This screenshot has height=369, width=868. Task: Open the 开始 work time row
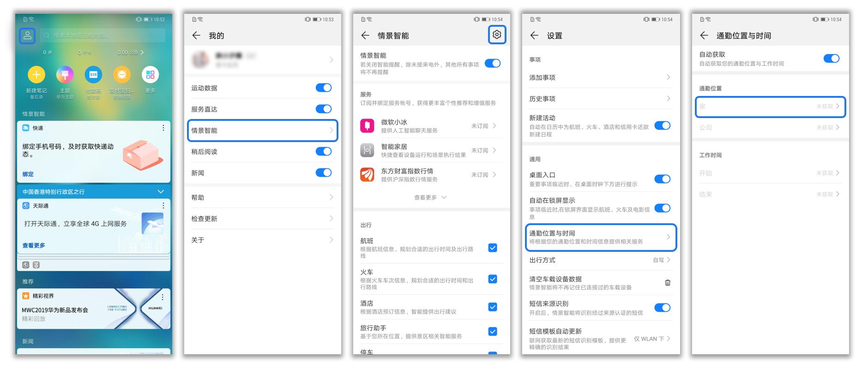(770, 173)
